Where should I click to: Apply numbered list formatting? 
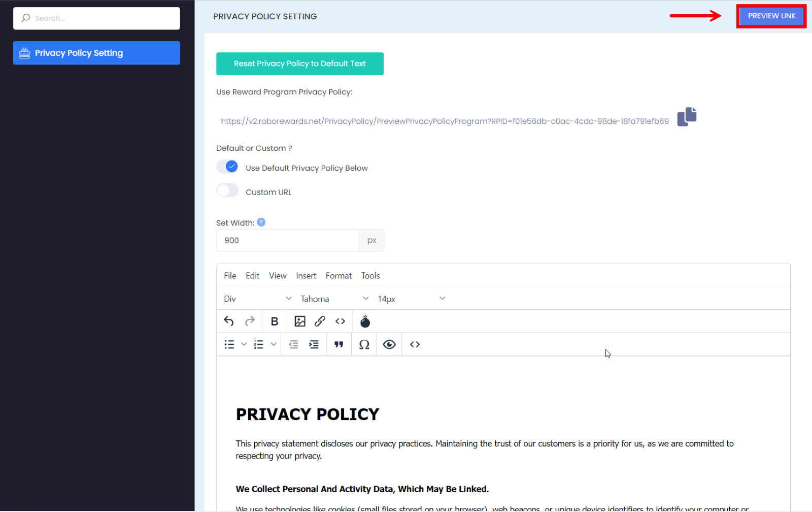(259, 344)
